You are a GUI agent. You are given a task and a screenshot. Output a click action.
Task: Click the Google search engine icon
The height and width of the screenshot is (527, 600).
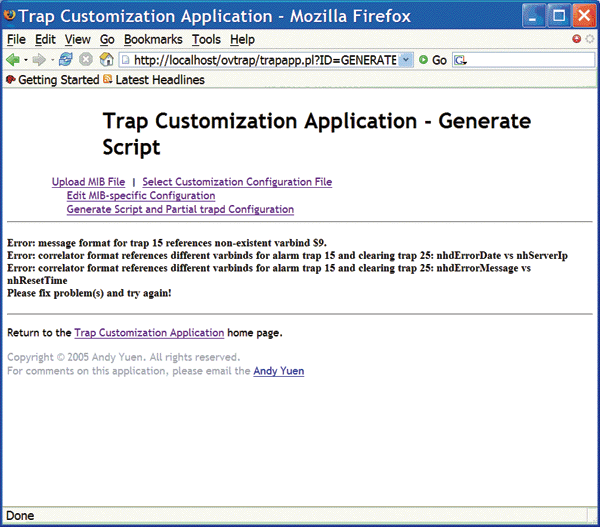(x=460, y=60)
